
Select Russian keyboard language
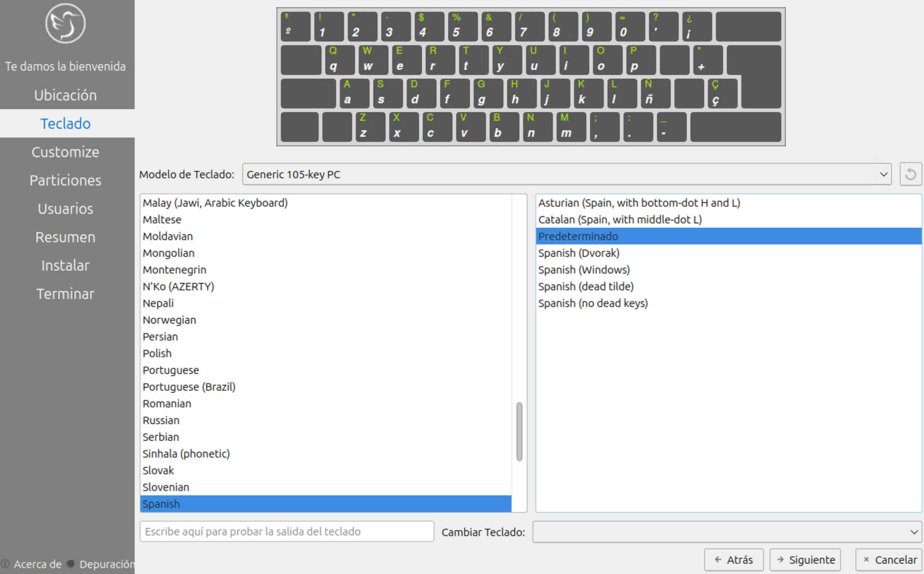[x=326, y=420]
